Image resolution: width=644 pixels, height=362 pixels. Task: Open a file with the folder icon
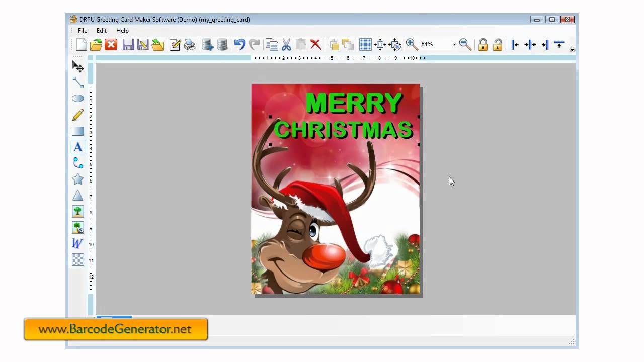(96, 45)
